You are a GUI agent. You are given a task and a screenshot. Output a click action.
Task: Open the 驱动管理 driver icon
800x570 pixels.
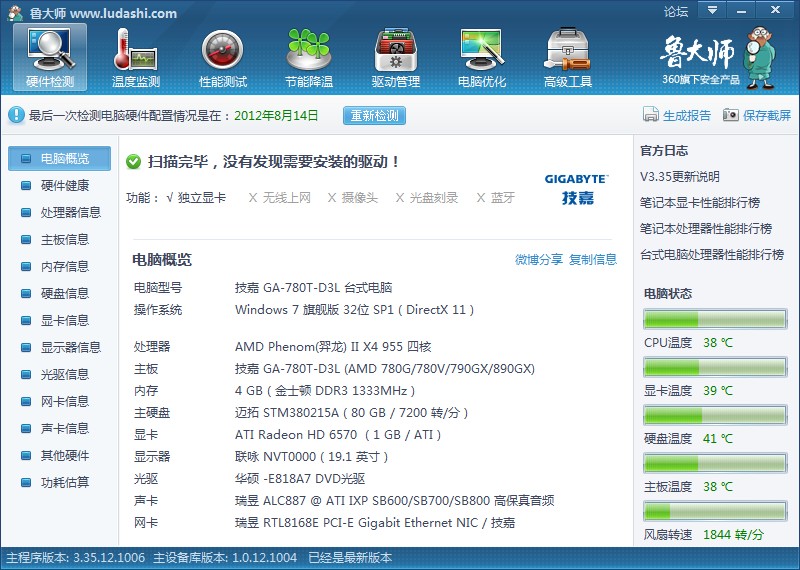(395, 57)
